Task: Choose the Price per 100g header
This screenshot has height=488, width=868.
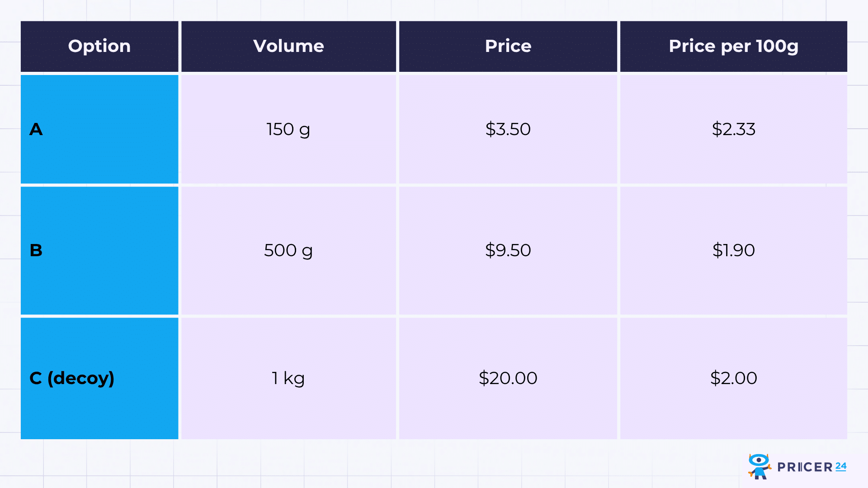Action: click(733, 46)
